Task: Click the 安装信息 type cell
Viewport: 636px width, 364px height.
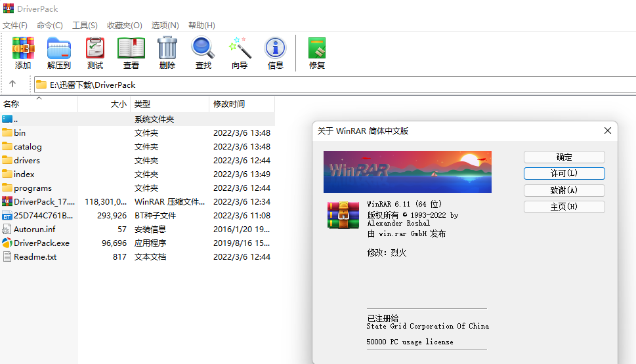Action: pyautogui.click(x=150, y=230)
